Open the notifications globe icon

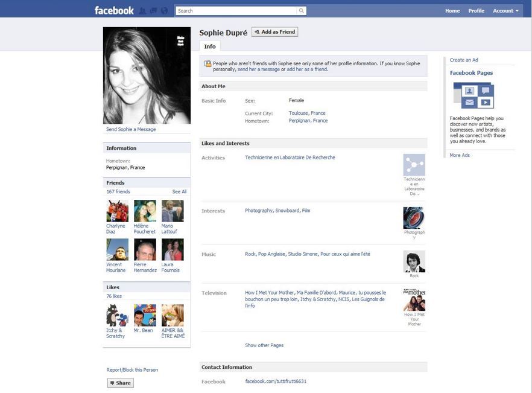[x=165, y=11]
